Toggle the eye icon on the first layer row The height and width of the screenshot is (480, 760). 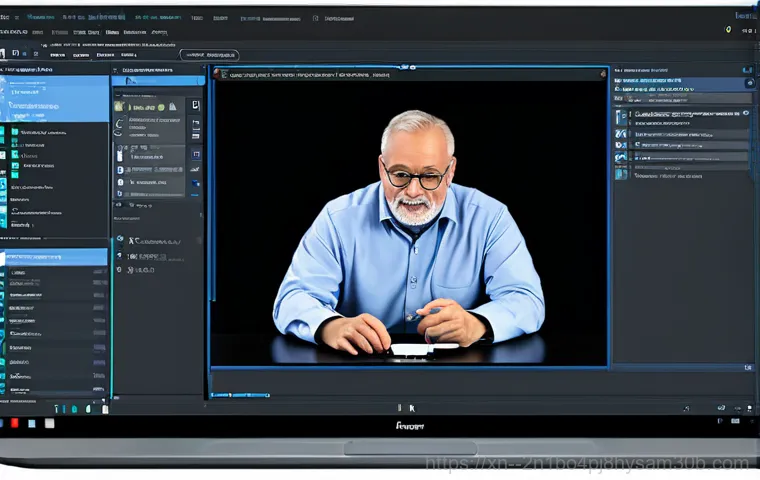(x=746, y=113)
